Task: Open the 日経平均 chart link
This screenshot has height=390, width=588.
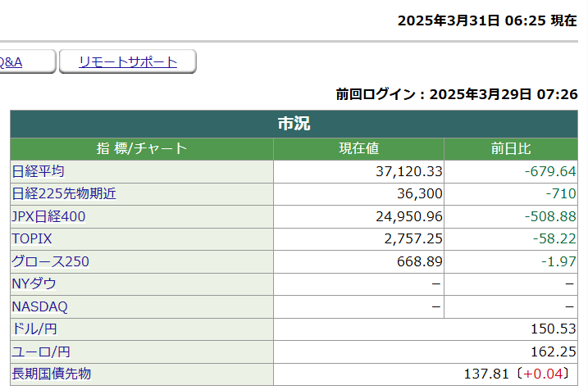Action: tap(38, 171)
